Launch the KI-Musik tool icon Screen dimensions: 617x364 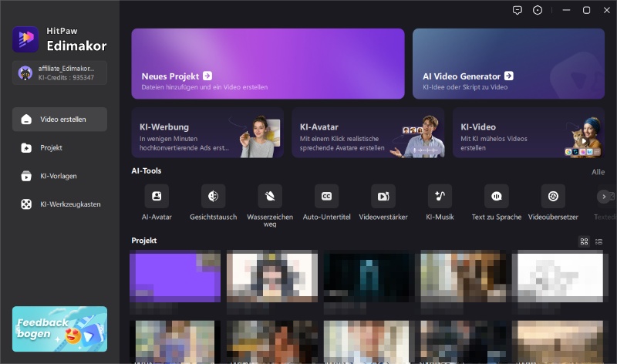click(440, 196)
